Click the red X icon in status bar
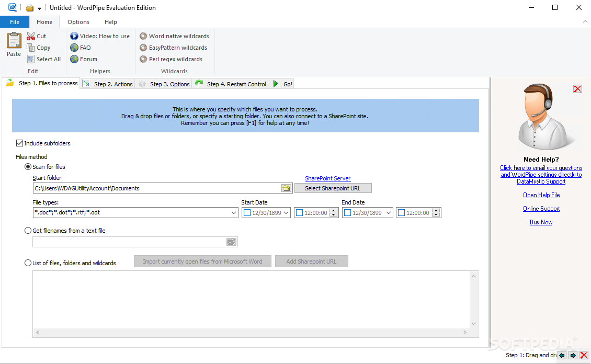The height and width of the screenshot is (364, 591). tap(584, 355)
